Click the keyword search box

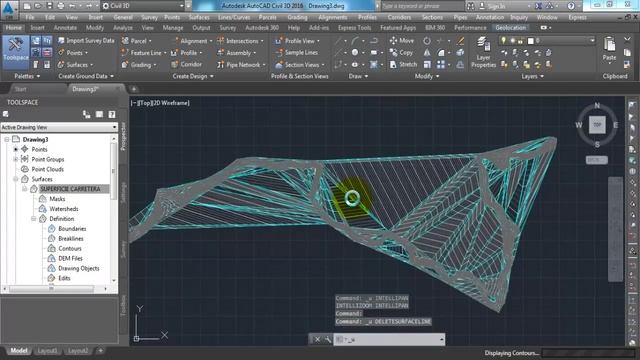click(422, 6)
